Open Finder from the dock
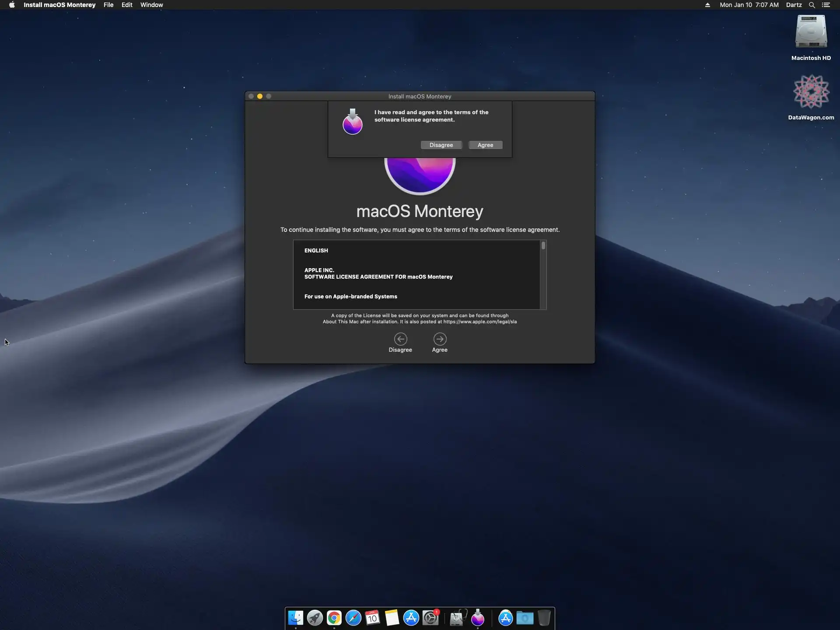This screenshot has height=630, width=840. 296,618
